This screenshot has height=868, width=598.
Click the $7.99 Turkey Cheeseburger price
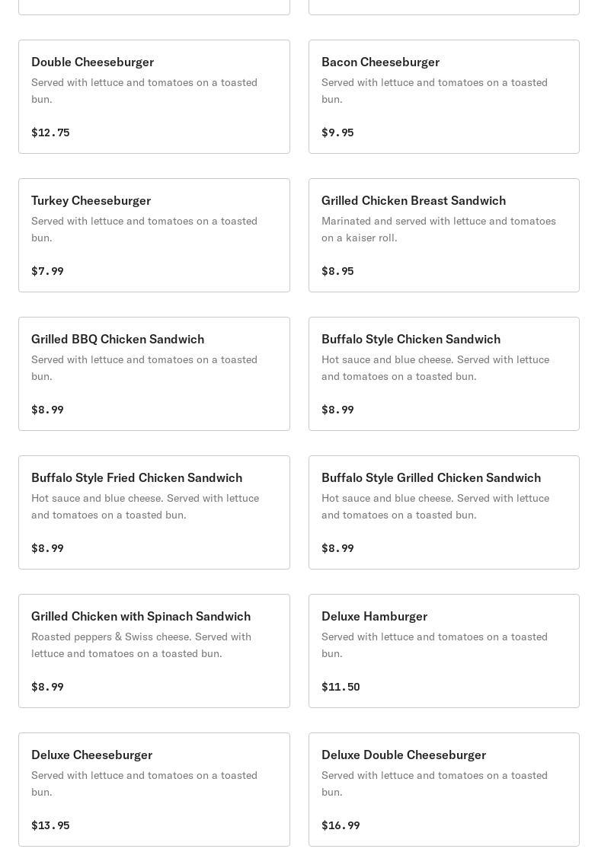pyautogui.click(x=47, y=271)
